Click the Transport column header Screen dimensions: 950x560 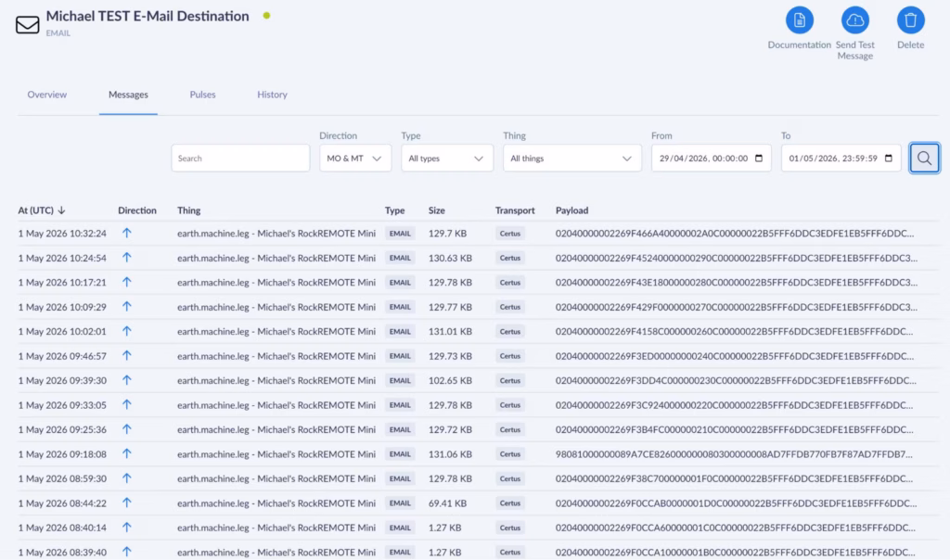515,210
